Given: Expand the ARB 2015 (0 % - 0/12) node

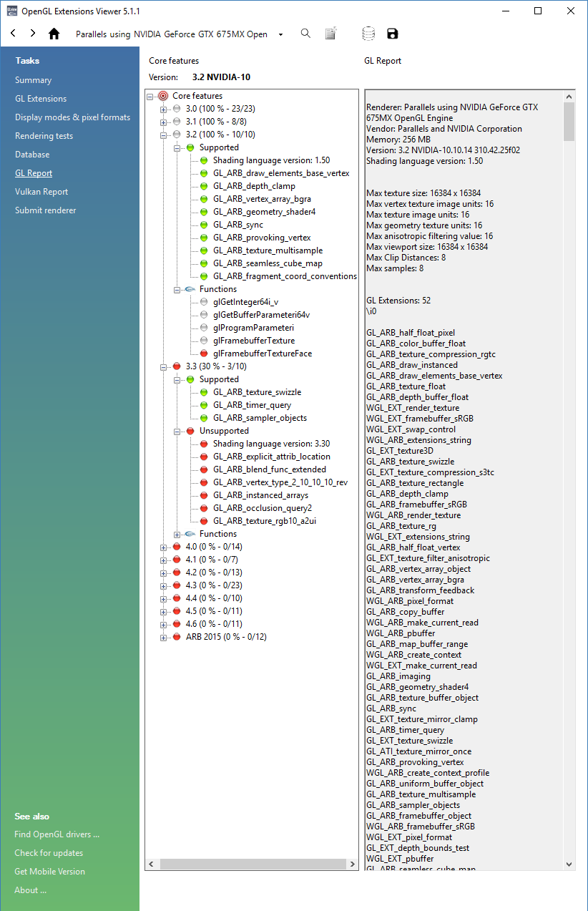Looking at the screenshot, I should (164, 637).
